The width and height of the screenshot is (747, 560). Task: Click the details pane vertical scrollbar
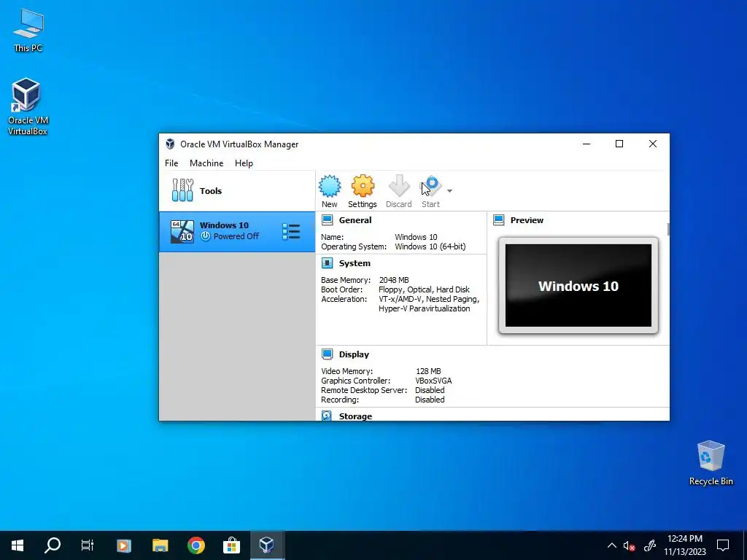tap(668, 229)
